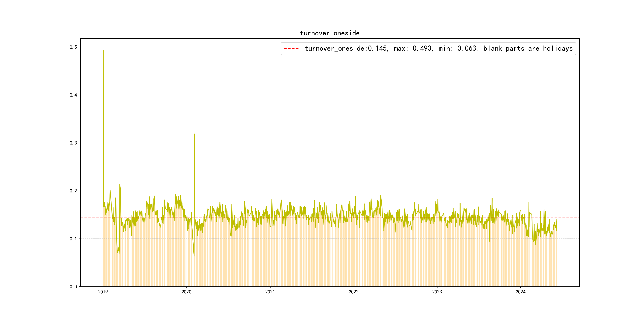Click the chart title 'turnover oneside'
644x322 pixels.
tap(330, 33)
